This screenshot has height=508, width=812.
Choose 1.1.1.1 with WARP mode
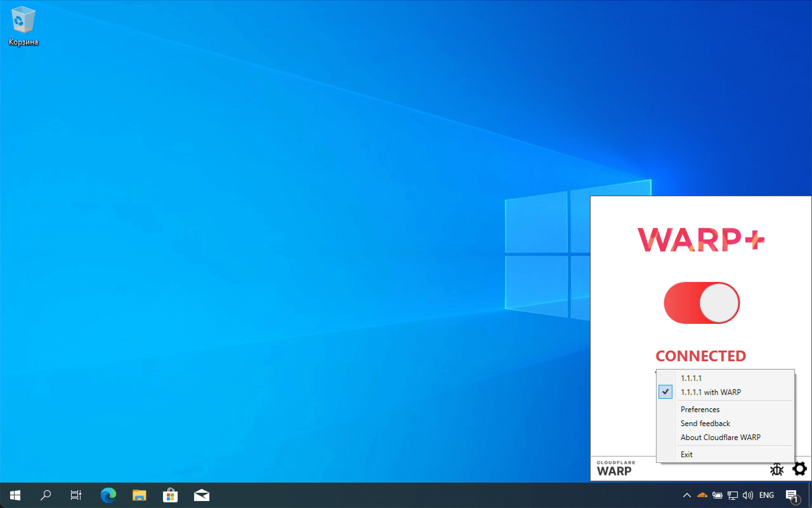tap(725, 392)
